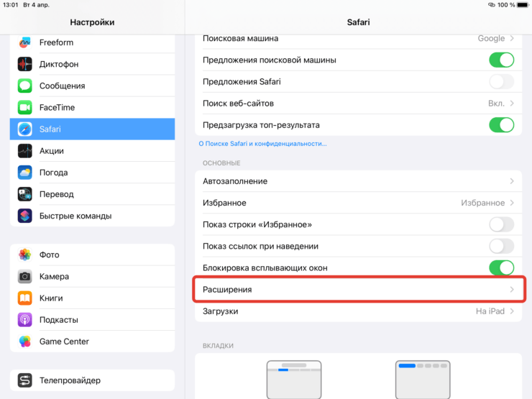This screenshot has width=532, height=399.
Task: Enable Предложения Safari switch
Action: 502,82
